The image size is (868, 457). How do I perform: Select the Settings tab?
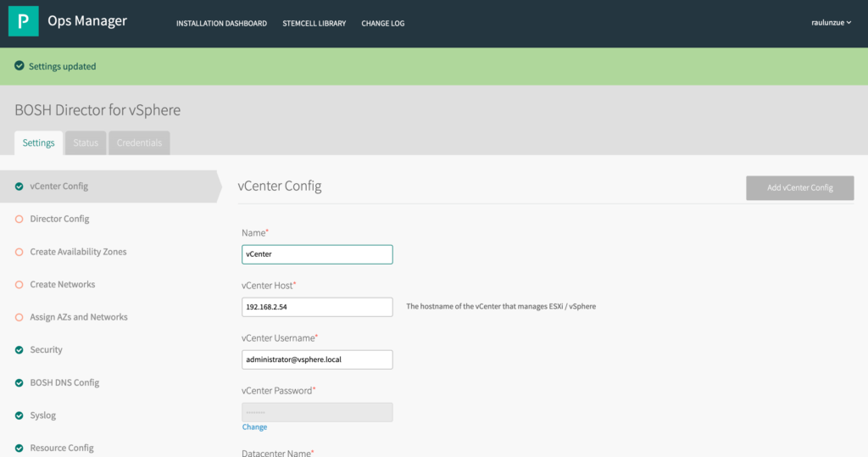pos(39,143)
